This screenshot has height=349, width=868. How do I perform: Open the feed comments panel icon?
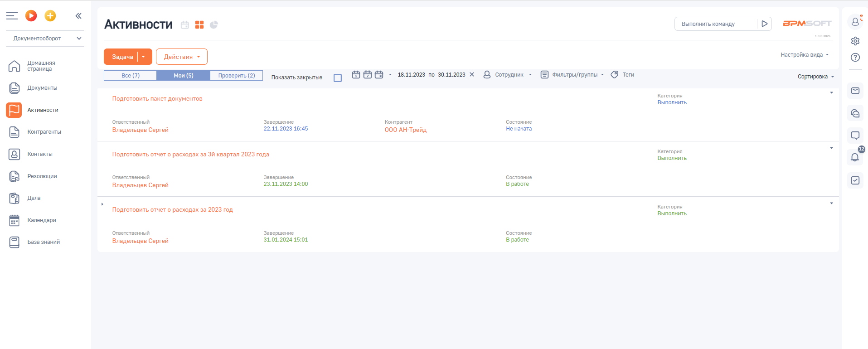pyautogui.click(x=855, y=136)
